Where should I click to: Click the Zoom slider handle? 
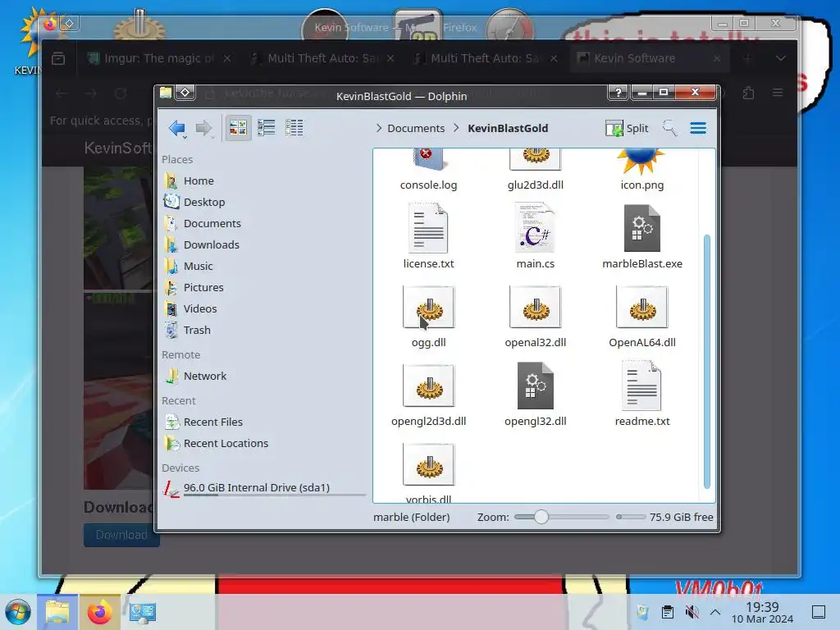[x=541, y=517]
